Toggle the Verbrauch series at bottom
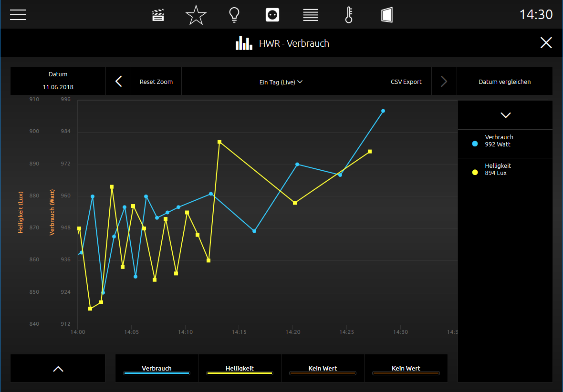 click(x=156, y=368)
